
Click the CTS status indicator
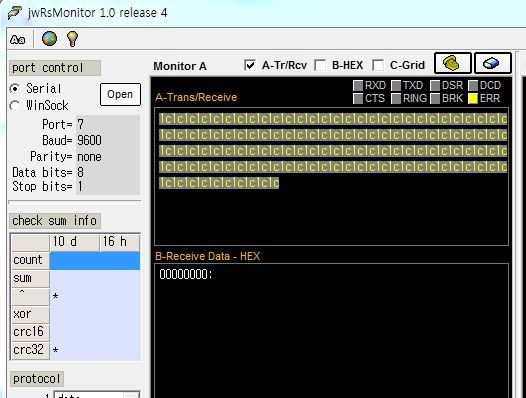click(358, 99)
